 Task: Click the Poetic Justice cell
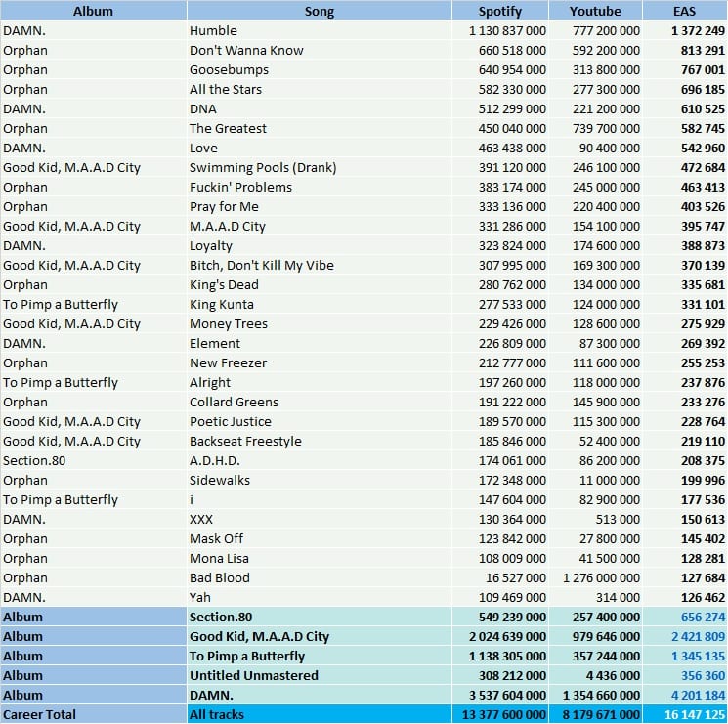pos(319,421)
